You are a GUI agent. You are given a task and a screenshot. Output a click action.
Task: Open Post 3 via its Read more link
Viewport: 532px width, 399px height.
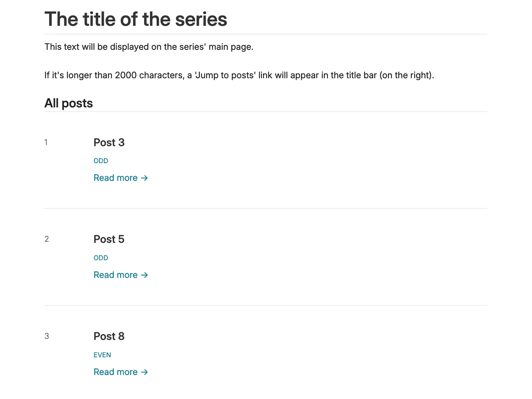(115, 178)
